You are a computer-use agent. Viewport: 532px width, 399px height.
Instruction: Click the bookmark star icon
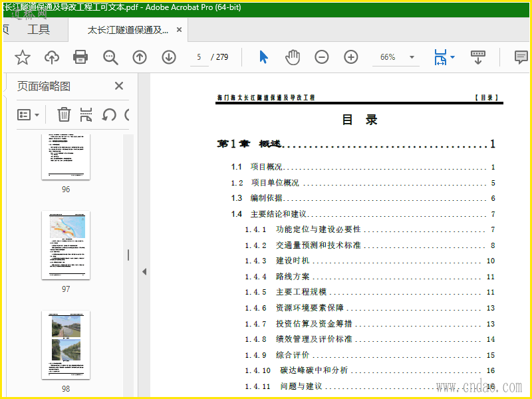23,57
